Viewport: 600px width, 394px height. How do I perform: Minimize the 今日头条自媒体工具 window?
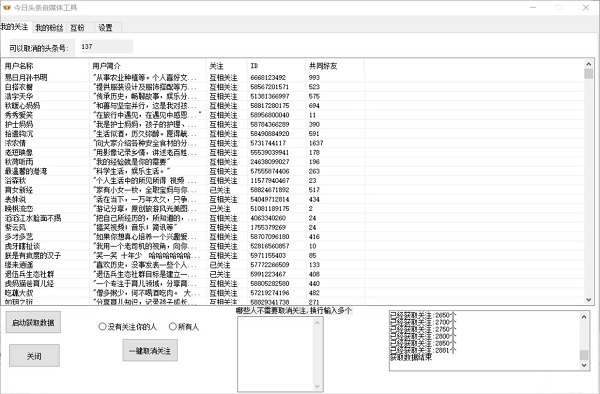[533, 7]
